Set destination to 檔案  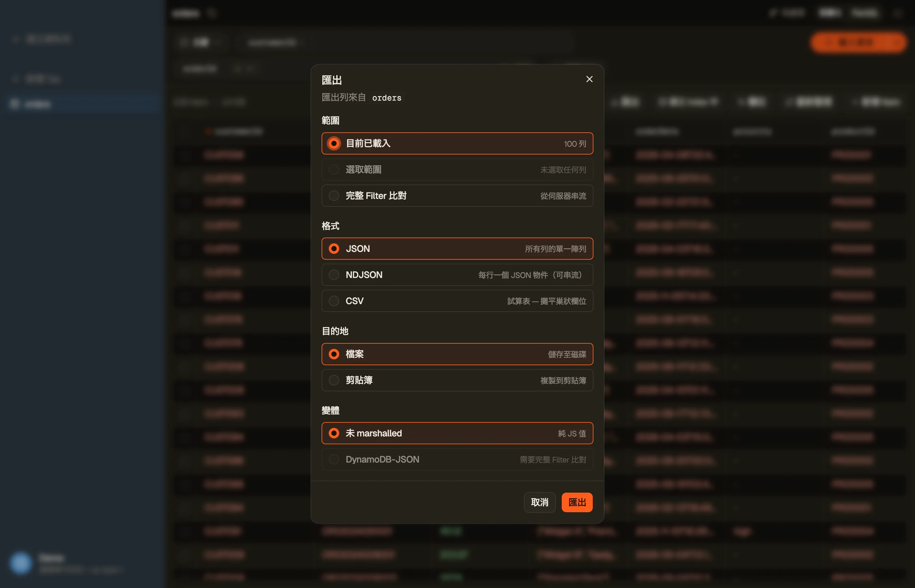click(x=457, y=354)
